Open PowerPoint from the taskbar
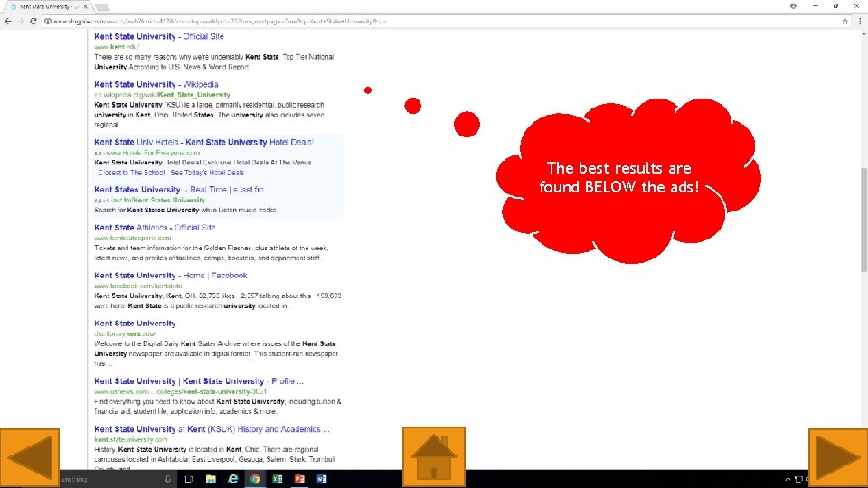 (299, 479)
